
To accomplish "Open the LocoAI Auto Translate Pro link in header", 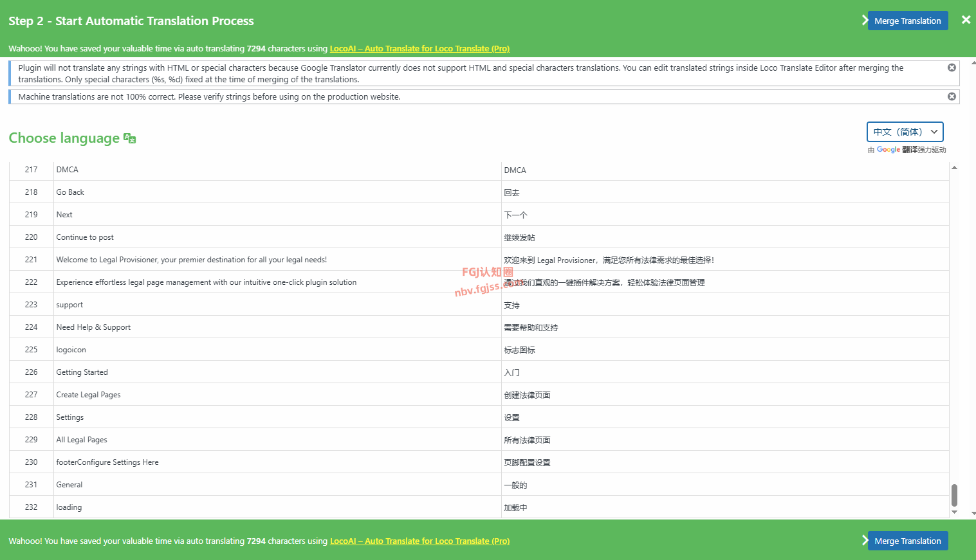I will pos(419,48).
